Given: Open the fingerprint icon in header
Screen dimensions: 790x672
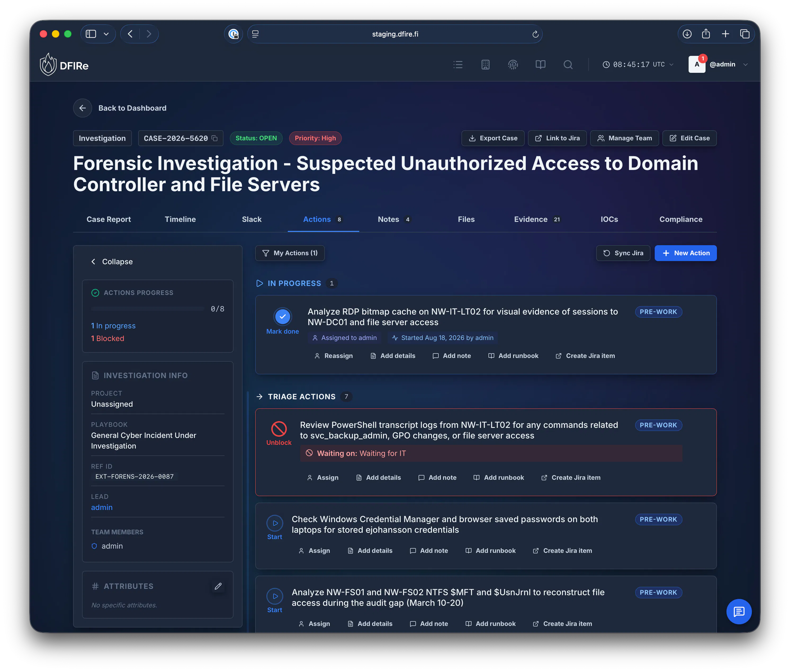Looking at the screenshot, I should (513, 64).
